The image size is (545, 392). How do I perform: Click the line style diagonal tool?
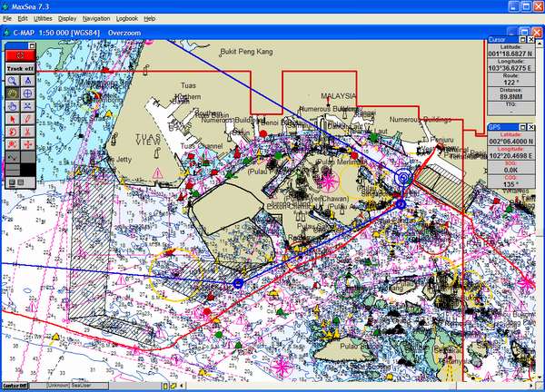tap(13, 157)
